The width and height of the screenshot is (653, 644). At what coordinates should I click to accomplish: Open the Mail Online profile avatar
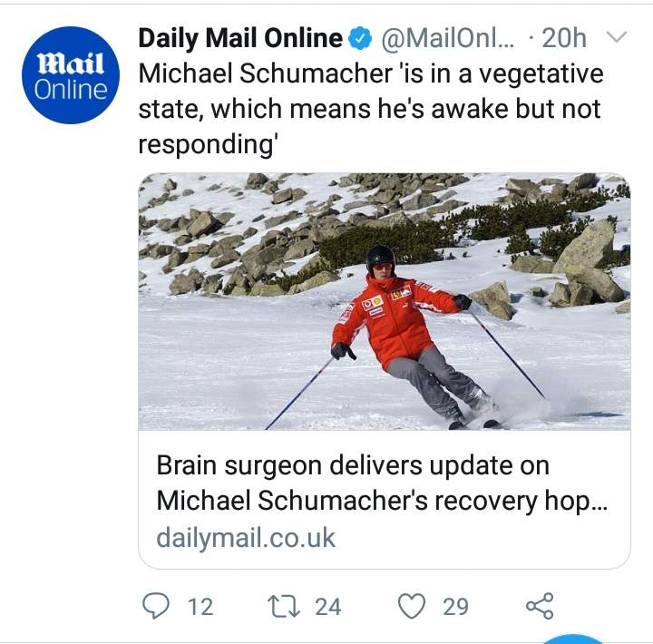[72, 75]
